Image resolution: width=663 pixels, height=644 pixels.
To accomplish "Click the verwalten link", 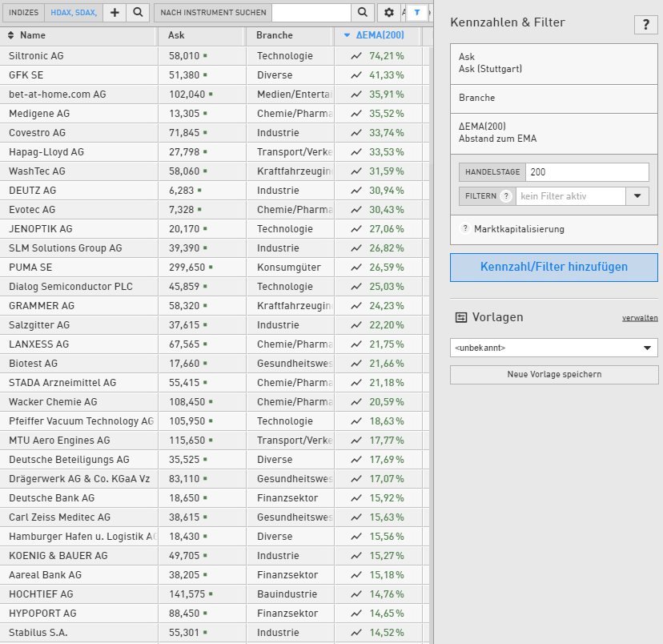I will point(640,318).
